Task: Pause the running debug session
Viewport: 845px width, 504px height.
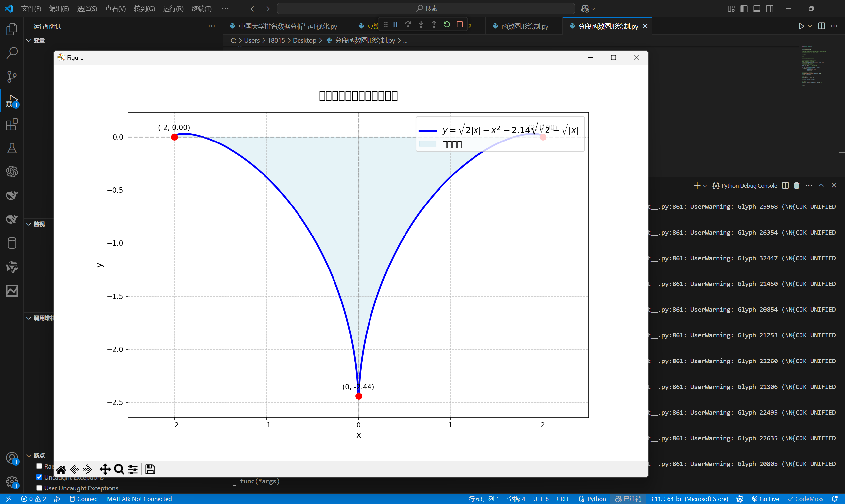Action: [395, 24]
